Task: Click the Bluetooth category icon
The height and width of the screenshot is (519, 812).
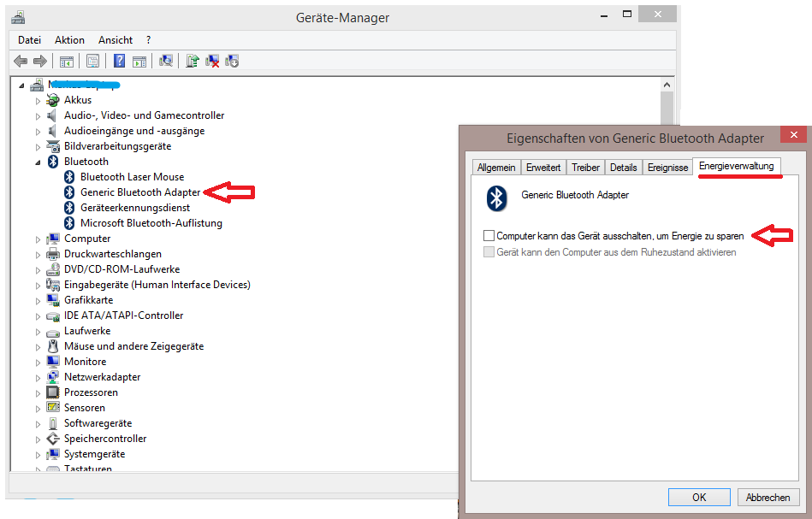Action: point(53,162)
